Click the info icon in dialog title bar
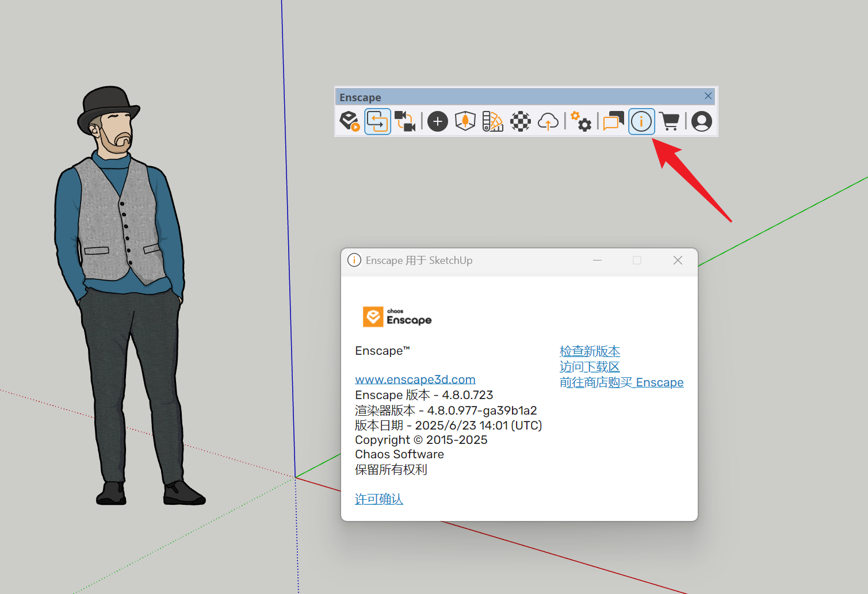This screenshot has height=594, width=868. tap(354, 260)
